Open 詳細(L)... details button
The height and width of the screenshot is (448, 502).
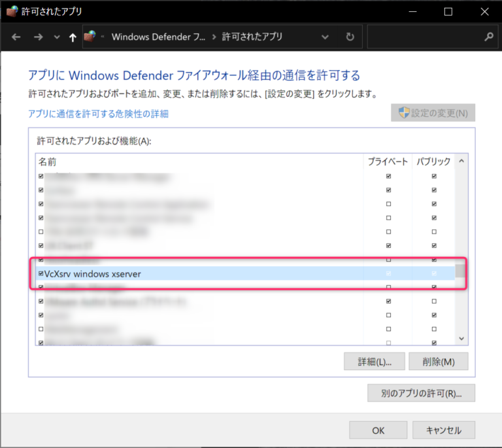(375, 362)
